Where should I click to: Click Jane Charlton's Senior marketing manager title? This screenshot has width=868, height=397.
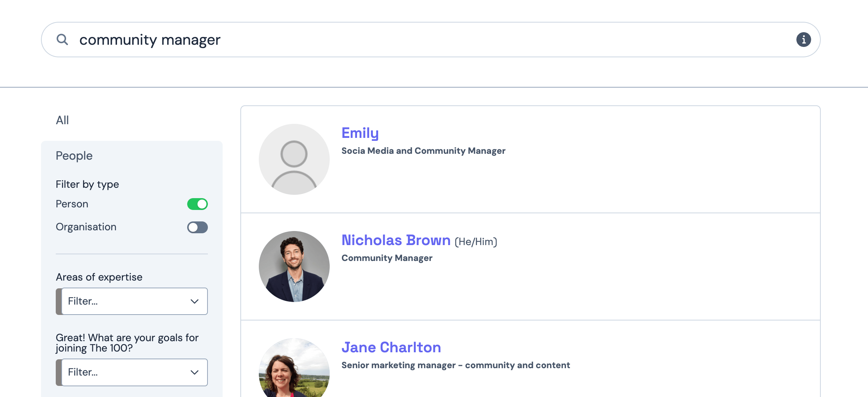pos(455,365)
